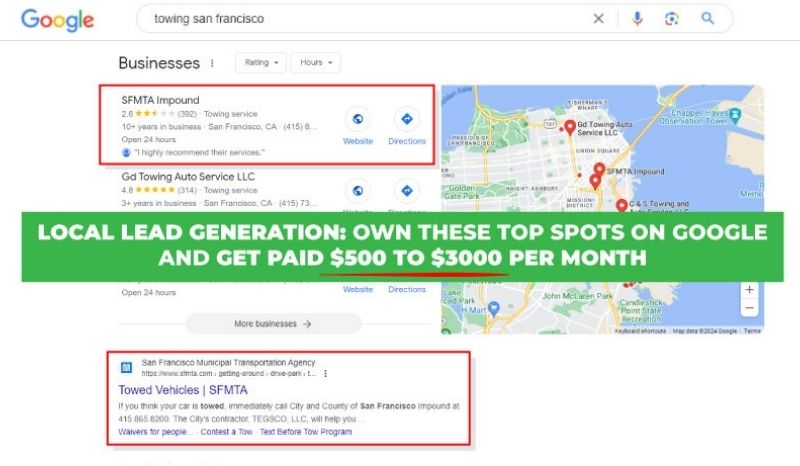Click the H Mart map marker
800x466 pixels.
pos(493,308)
